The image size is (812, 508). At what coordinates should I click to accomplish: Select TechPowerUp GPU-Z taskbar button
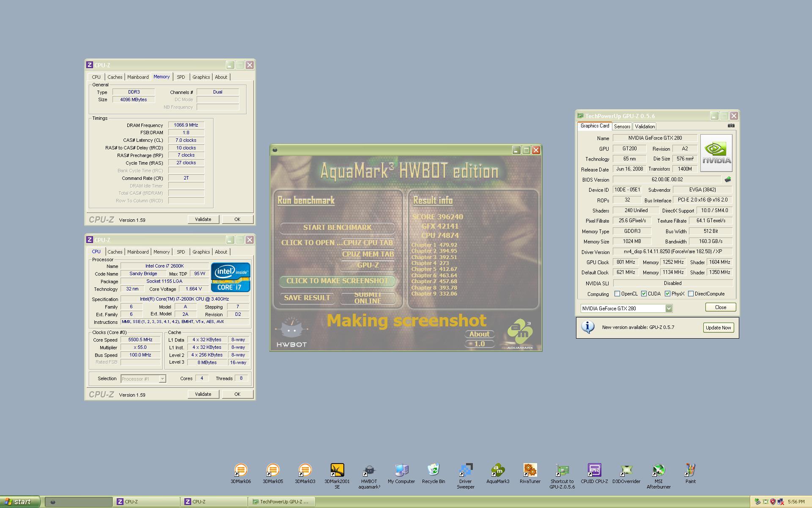[x=282, y=502]
